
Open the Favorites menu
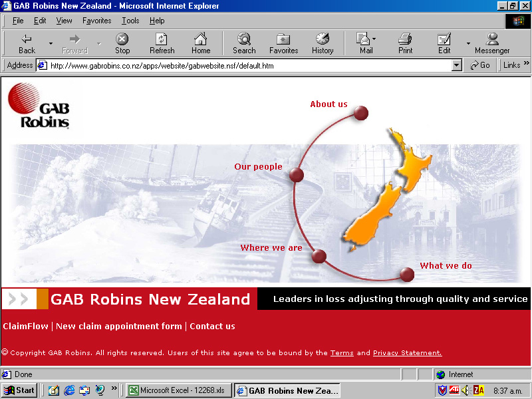point(96,21)
